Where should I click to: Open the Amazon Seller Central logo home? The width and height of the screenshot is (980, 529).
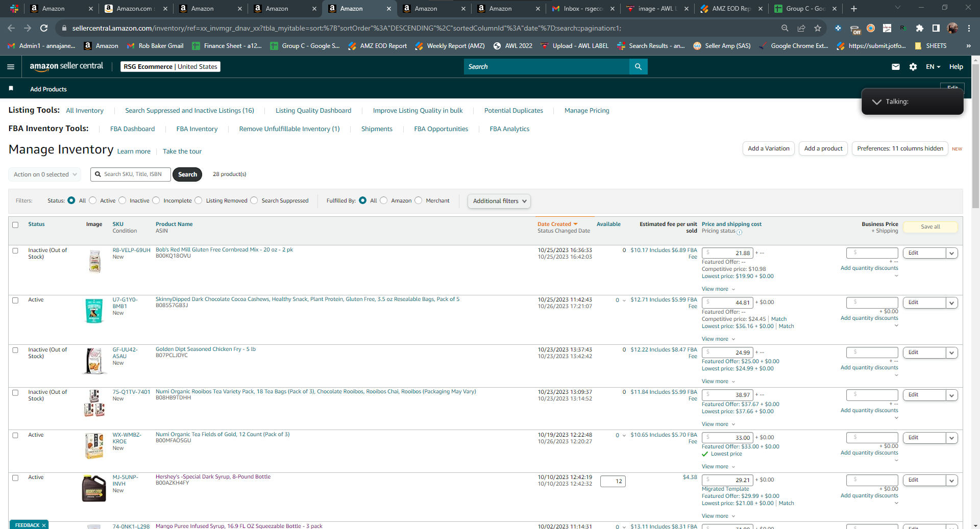(66, 66)
